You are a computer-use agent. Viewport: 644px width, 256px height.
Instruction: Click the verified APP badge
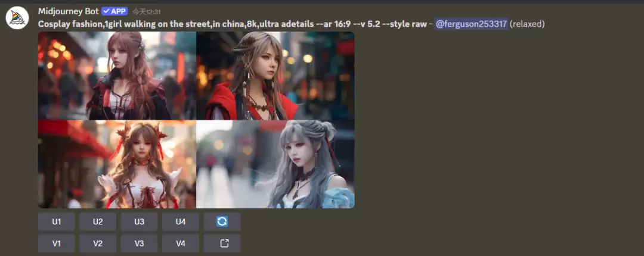114,11
